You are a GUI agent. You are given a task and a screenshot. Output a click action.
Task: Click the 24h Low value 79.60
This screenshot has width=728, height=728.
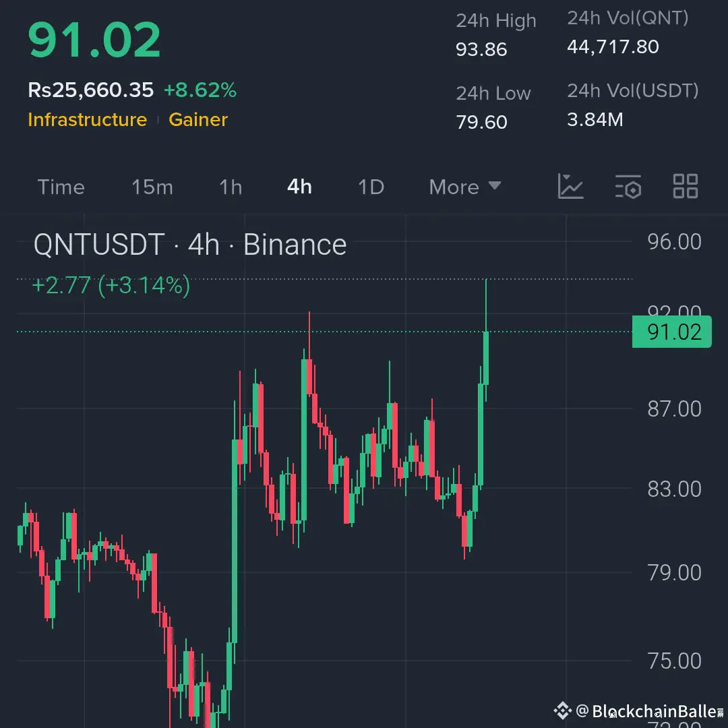[481, 123]
